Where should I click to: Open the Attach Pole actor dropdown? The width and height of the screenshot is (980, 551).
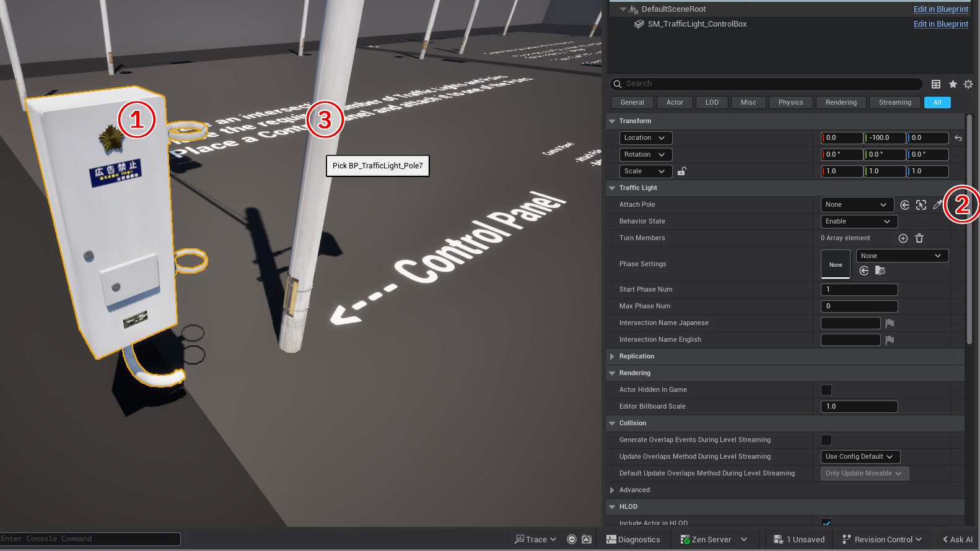[x=857, y=205]
